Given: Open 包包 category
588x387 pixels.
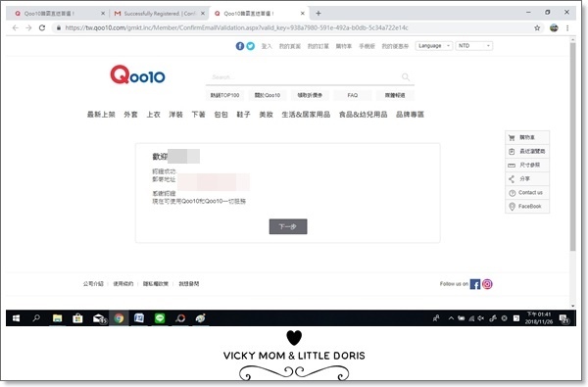Looking at the screenshot, I should click(220, 115).
